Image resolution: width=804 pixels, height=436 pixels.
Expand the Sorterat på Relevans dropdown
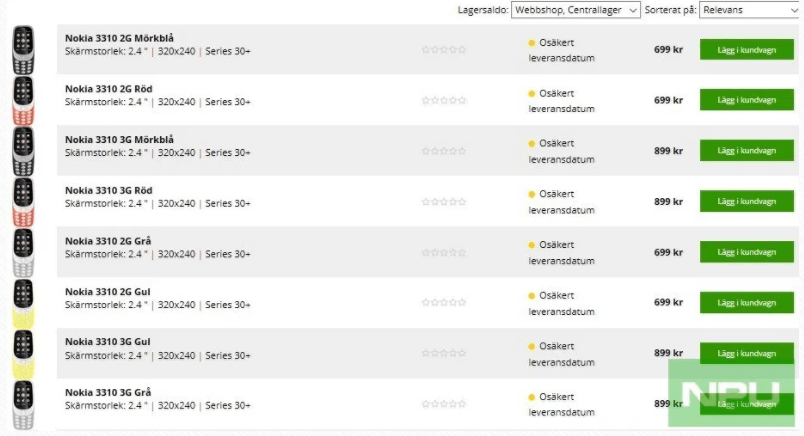pos(751,10)
